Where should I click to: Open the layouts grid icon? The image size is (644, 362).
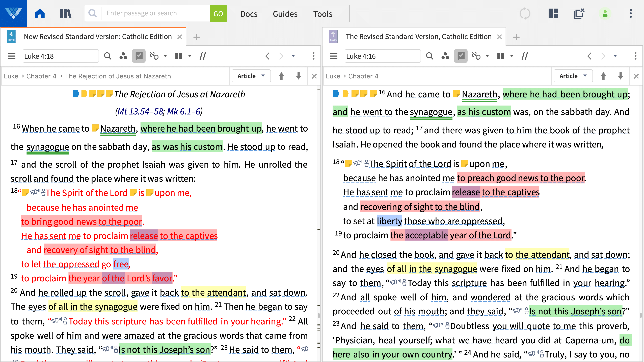pos(553,13)
